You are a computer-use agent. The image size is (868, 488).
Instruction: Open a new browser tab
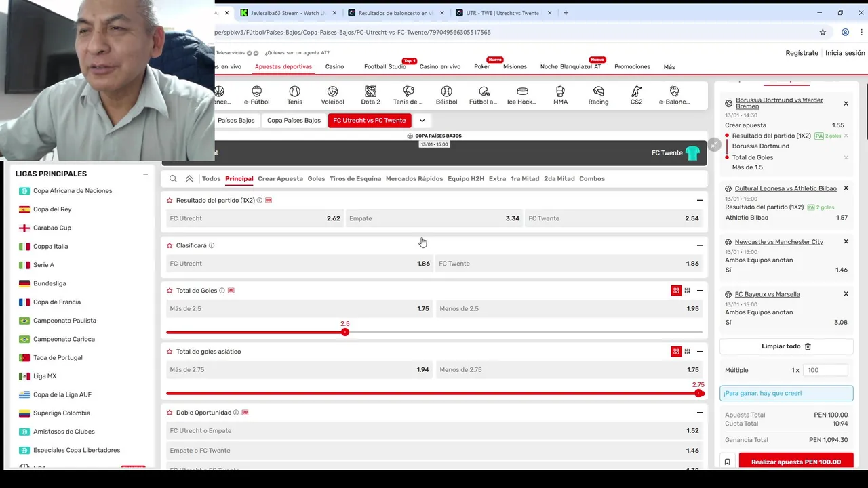click(566, 12)
